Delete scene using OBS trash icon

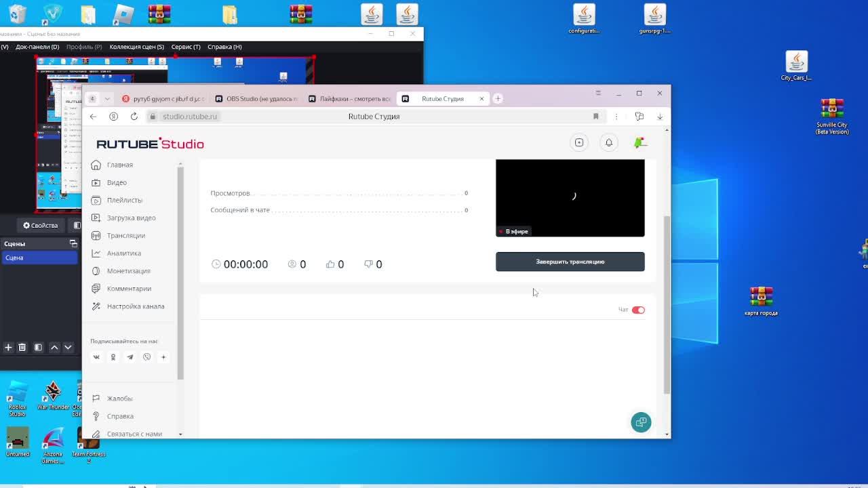coord(22,347)
